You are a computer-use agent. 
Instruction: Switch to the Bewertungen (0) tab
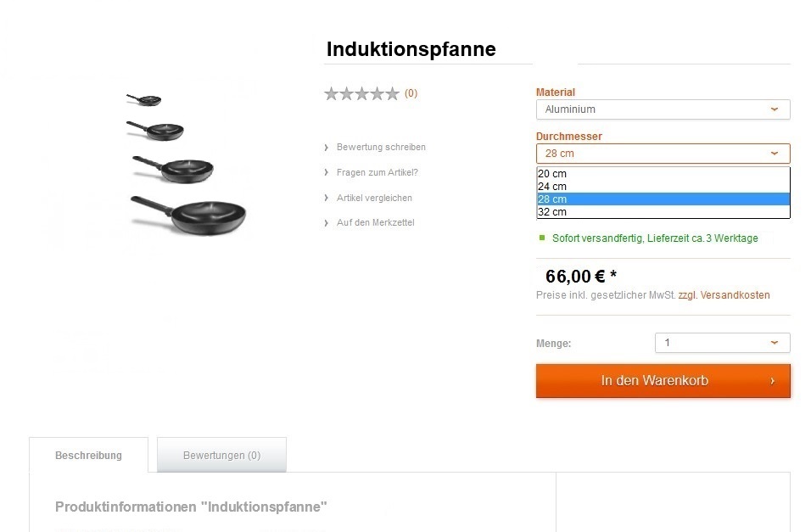(221, 456)
